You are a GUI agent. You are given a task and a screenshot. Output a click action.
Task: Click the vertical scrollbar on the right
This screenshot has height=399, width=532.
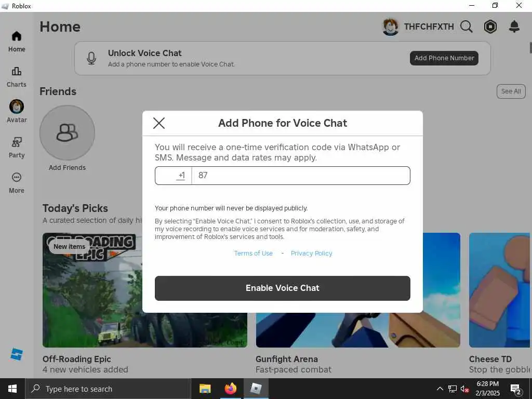[x=530, y=47]
